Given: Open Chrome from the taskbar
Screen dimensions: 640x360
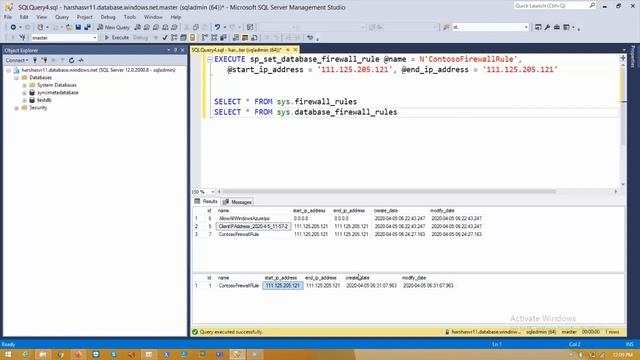Looking at the screenshot, I should 60,354.
